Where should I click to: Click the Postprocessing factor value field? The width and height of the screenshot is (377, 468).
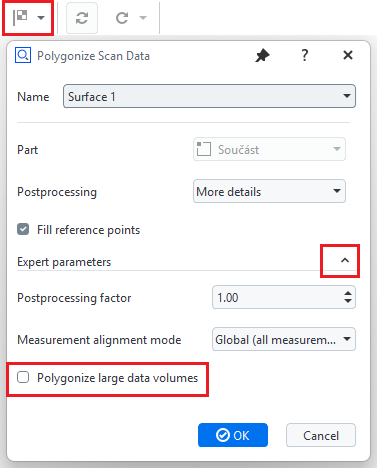[x=277, y=297]
